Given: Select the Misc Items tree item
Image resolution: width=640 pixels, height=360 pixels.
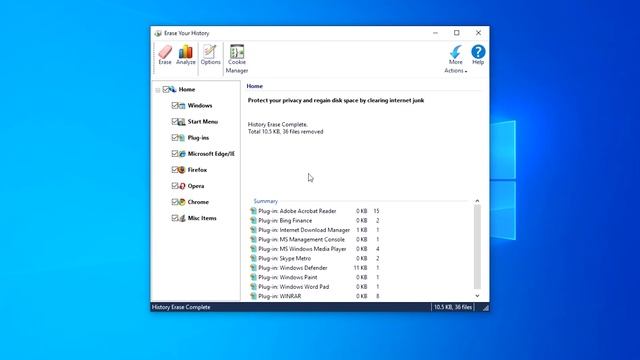Looking at the screenshot, I should pyautogui.click(x=202, y=218).
